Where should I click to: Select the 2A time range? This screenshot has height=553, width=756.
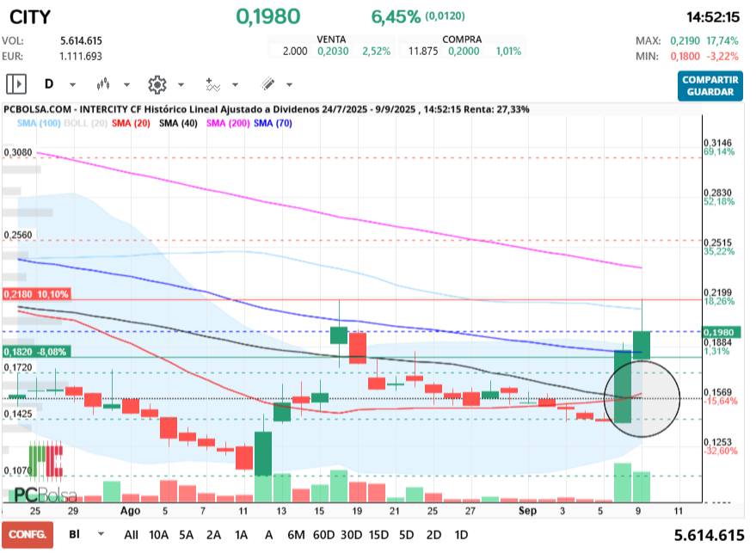[213, 535]
